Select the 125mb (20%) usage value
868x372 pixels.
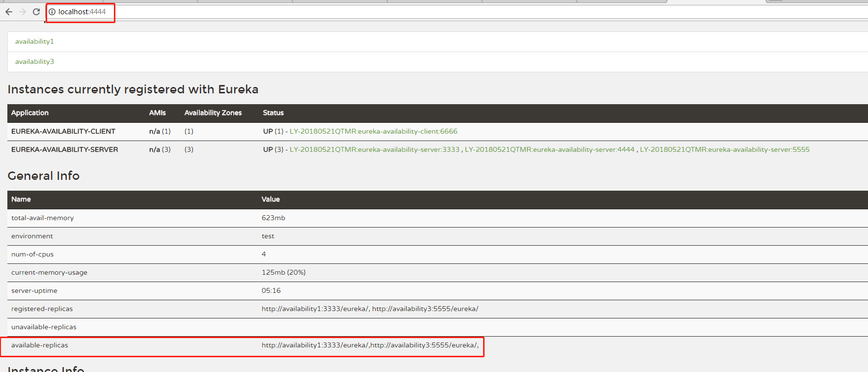tap(284, 272)
